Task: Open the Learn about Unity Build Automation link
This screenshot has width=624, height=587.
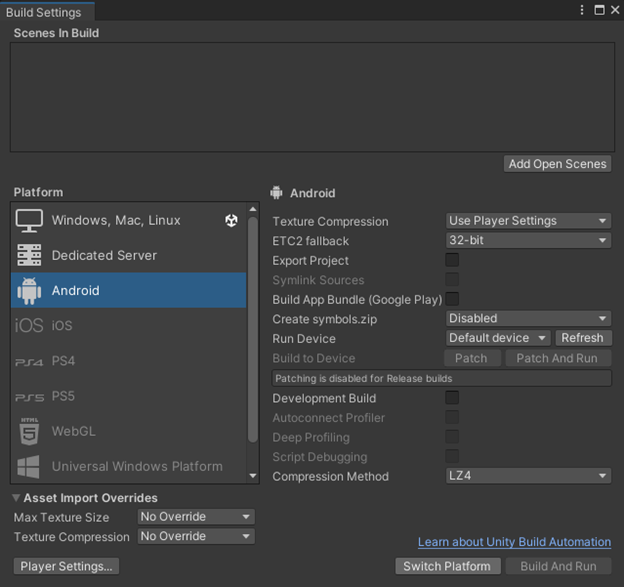Action: 514,542
